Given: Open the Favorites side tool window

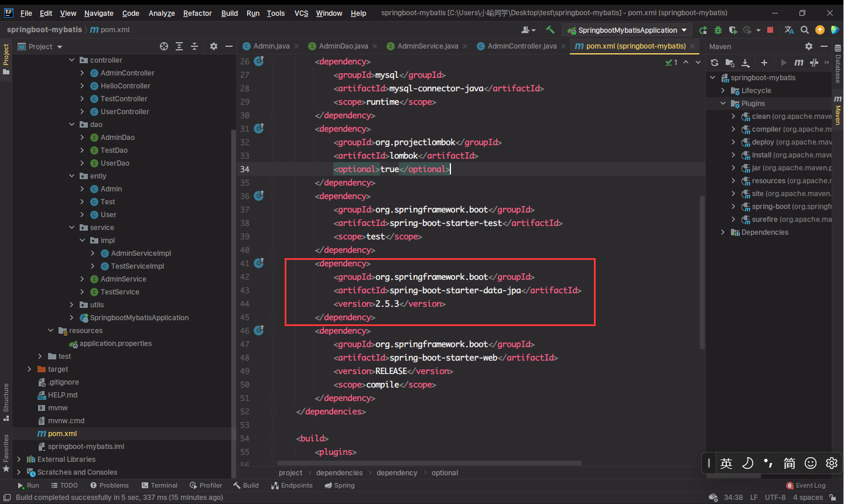Looking at the screenshot, I should 6,453.
